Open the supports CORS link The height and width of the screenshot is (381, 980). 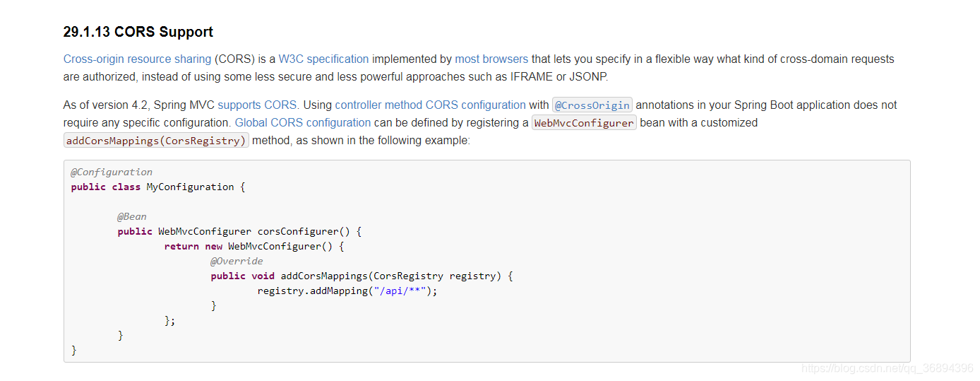point(258,105)
